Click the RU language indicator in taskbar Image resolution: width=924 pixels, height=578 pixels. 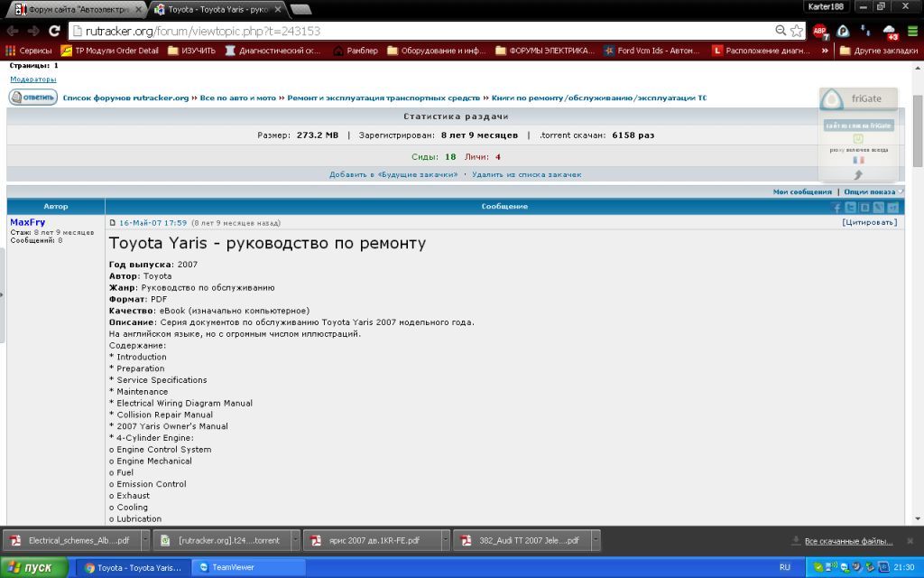coord(784,567)
